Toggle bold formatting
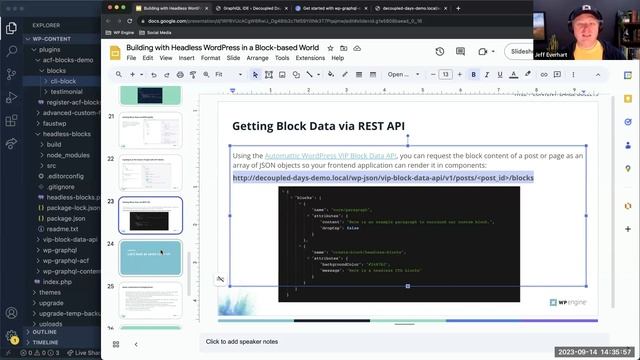640x360 pixels. pyautogui.click(x=473, y=75)
